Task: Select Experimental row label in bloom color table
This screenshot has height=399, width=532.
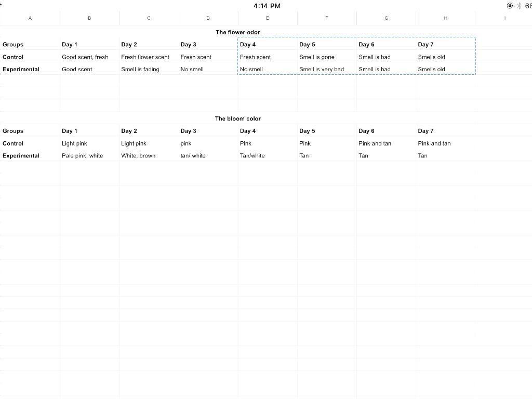Action: click(21, 156)
